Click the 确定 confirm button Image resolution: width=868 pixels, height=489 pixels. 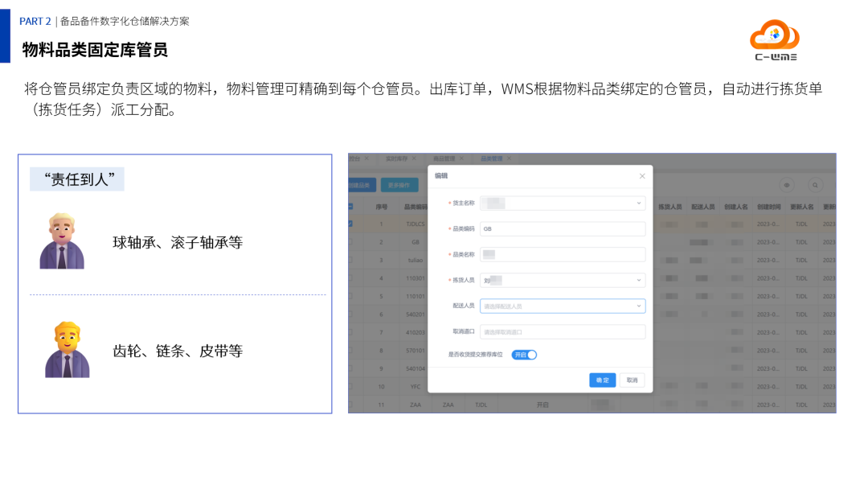[x=603, y=380]
